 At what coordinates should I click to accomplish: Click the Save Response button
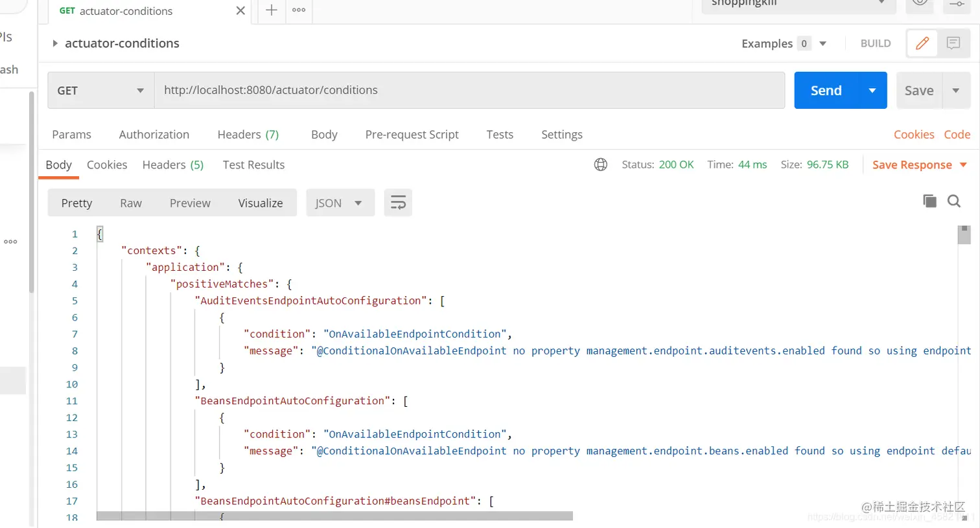click(912, 165)
